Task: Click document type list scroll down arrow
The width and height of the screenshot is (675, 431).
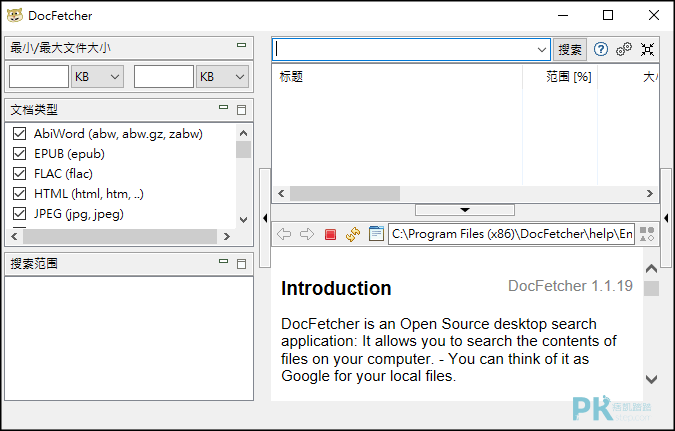Action: [x=243, y=220]
